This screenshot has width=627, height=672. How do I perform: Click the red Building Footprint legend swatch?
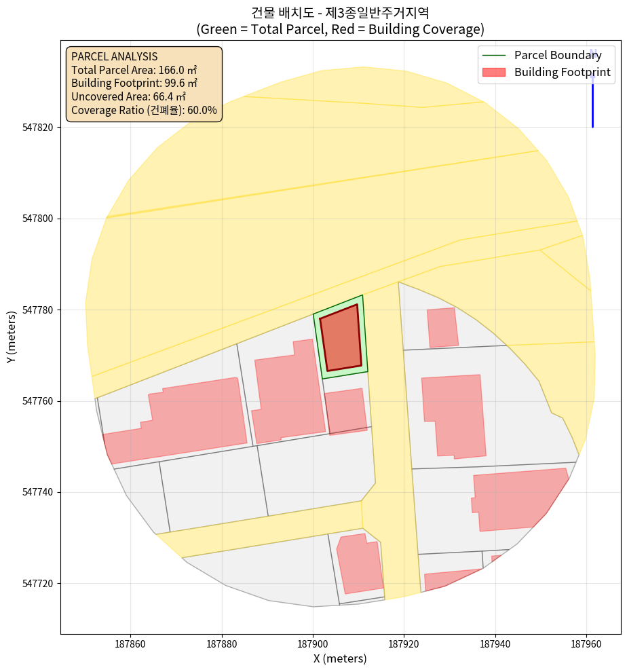495,72
